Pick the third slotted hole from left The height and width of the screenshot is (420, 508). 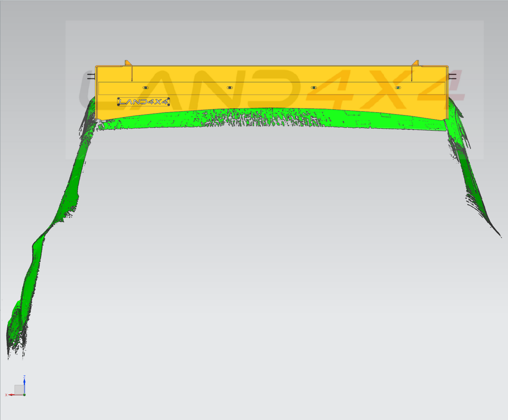314,87
